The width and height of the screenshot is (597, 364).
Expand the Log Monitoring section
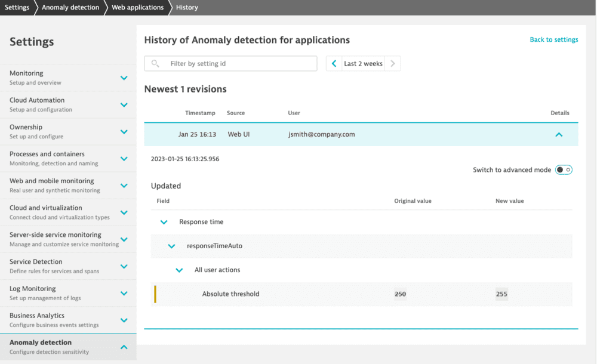pos(124,292)
